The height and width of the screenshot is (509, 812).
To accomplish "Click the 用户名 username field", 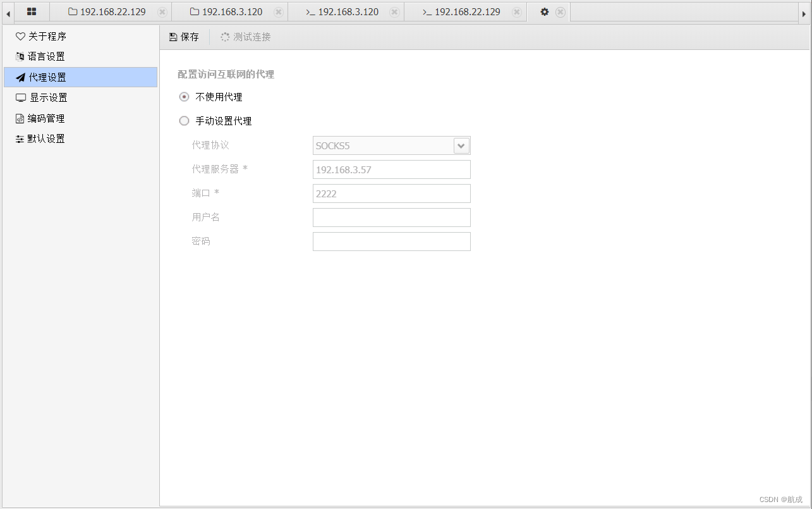I will click(392, 218).
